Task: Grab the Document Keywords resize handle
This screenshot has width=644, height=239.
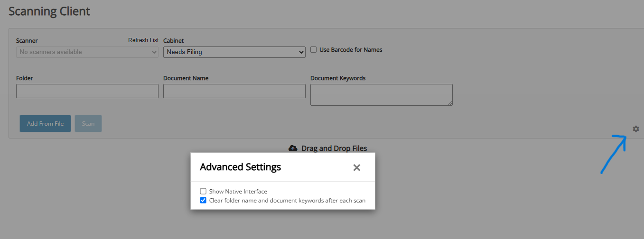Action: [x=450, y=103]
